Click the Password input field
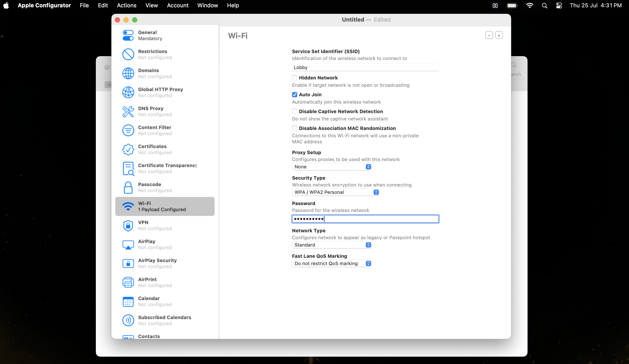The height and width of the screenshot is (364, 629). click(x=365, y=219)
